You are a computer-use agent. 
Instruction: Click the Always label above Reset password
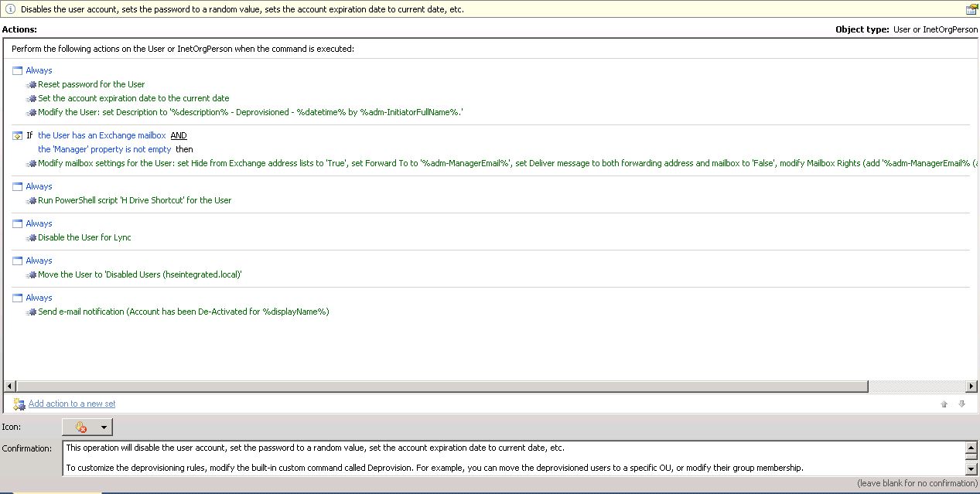point(39,70)
